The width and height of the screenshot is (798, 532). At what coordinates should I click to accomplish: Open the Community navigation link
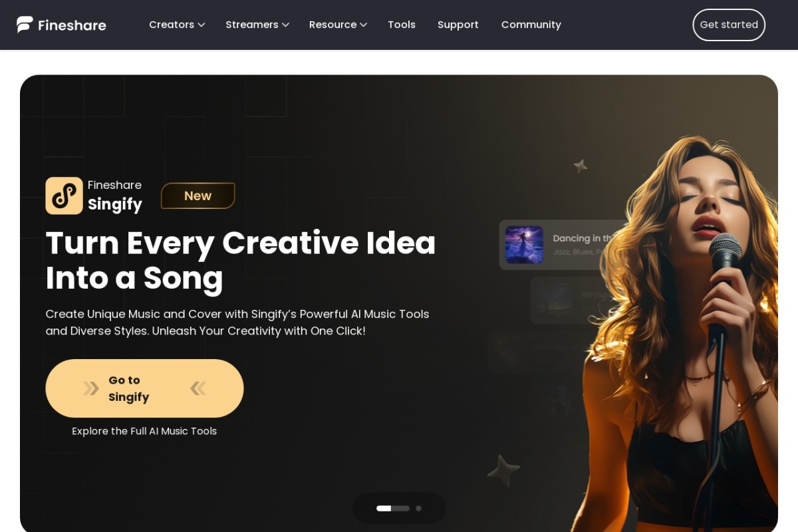531,25
